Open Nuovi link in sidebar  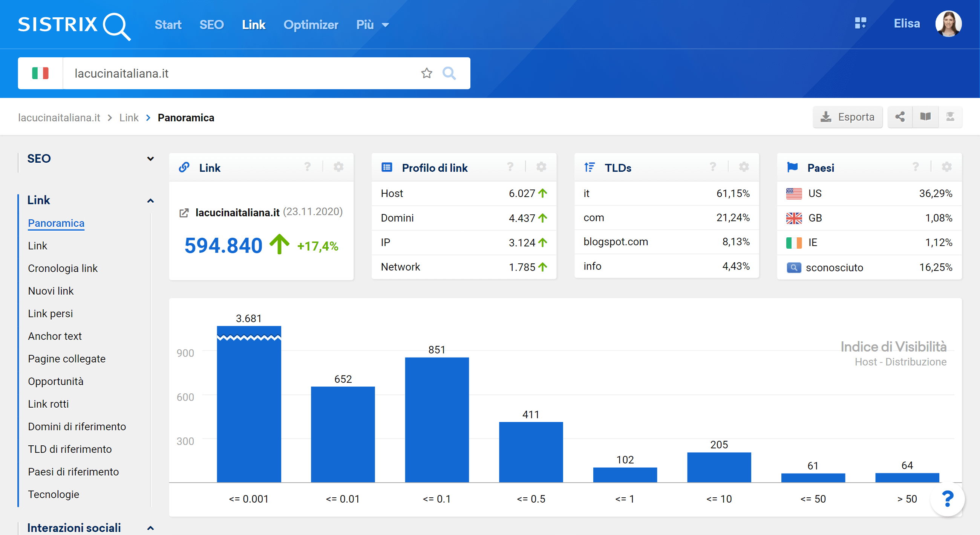(51, 291)
